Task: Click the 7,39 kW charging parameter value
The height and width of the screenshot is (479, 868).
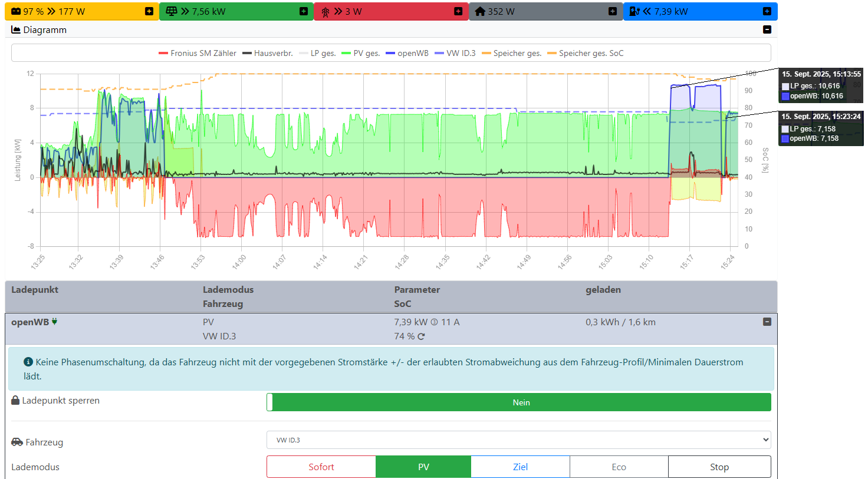Action: point(410,322)
